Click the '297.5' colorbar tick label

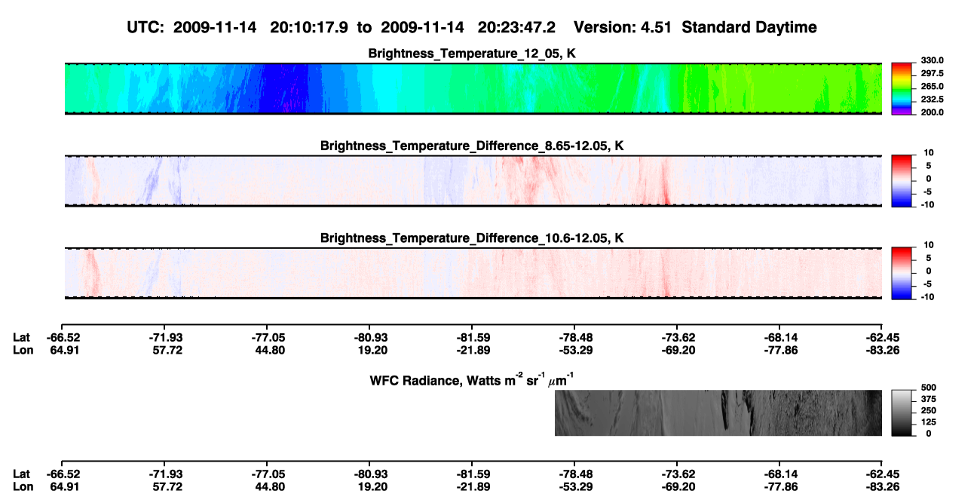pyautogui.click(x=933, y=74)
